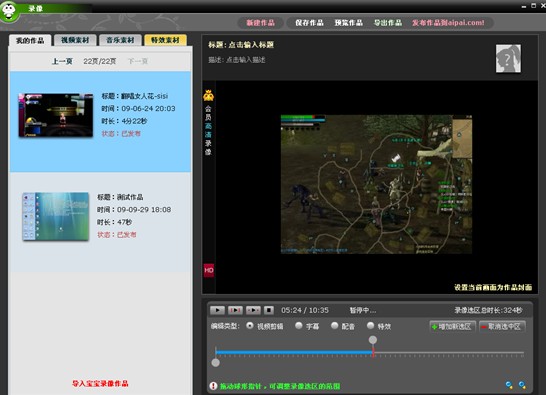This screenshot has height=395, width=546.
Task: Open the yellow 特效素材 tab
Action: pyautogui.click(x=165, y=40)
